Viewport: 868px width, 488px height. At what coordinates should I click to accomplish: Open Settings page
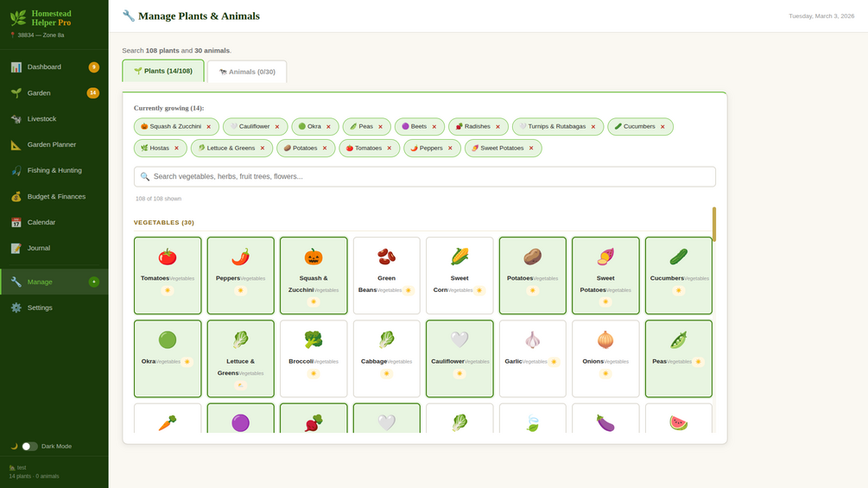[x=54, y=307]
